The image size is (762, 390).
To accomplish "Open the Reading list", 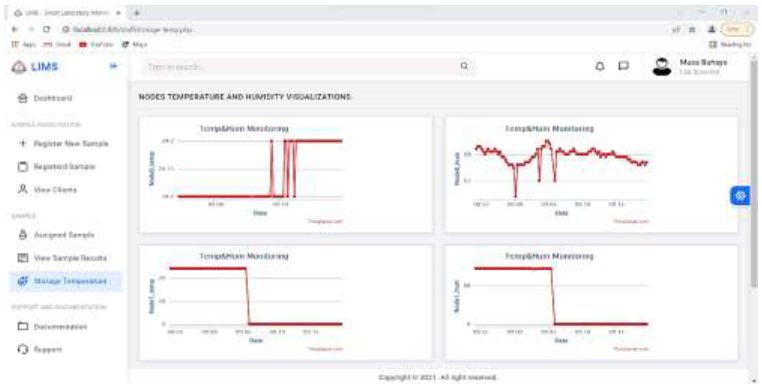I will (x=730, y=44).
